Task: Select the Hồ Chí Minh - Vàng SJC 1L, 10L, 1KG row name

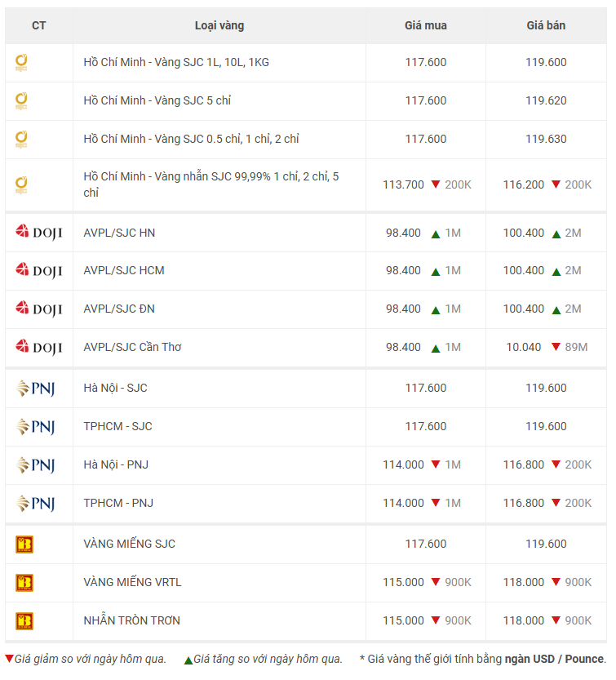Action: [176, 62]
